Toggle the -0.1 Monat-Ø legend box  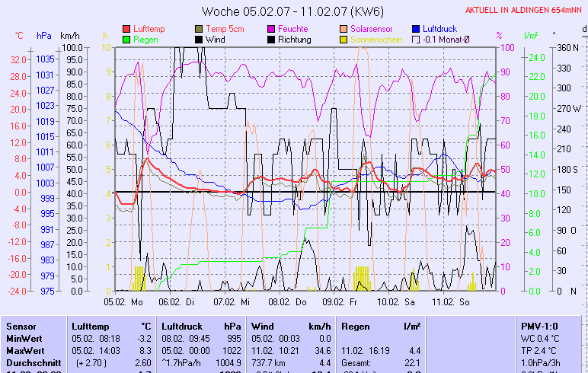pos(417,39)
